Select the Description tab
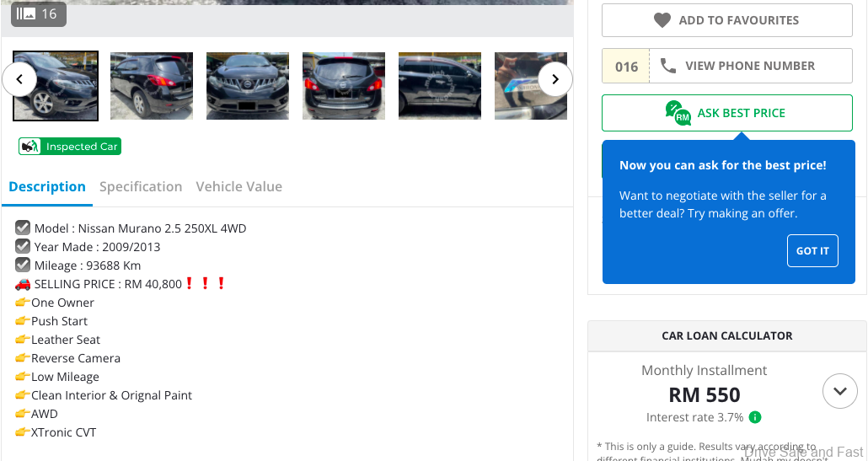The image size is (868, 461). click(47, 187)
